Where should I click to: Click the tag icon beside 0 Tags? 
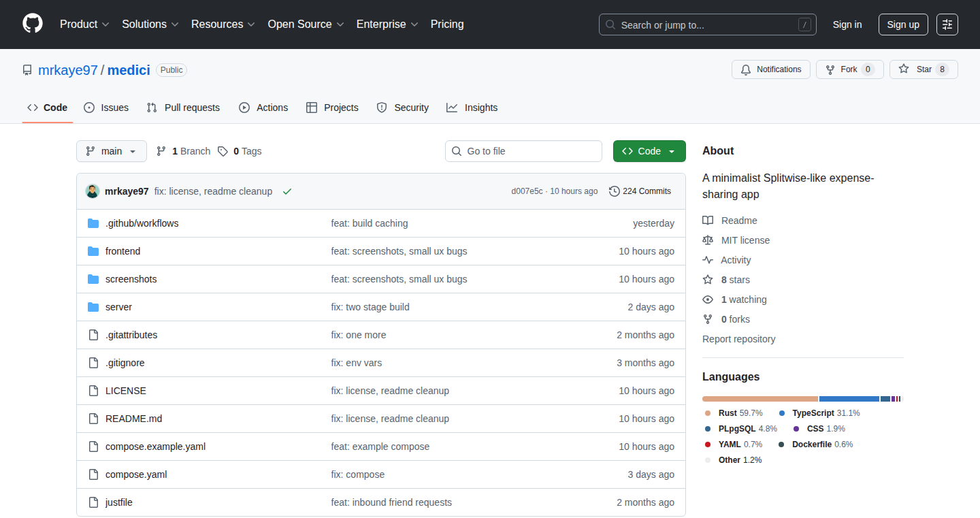click(x=223, y=151)
